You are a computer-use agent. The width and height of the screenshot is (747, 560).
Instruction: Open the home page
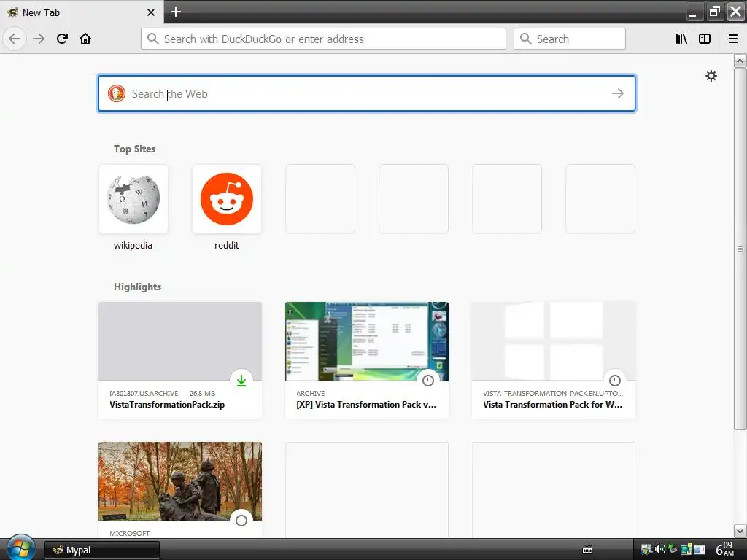pyautogui.click(x=85, y=39)
